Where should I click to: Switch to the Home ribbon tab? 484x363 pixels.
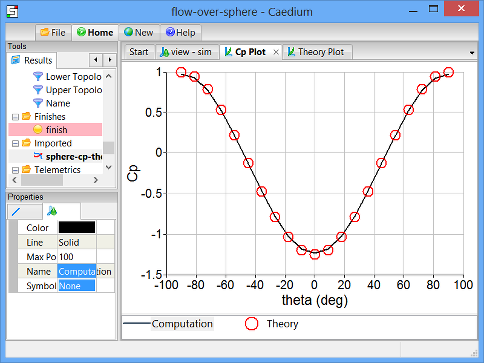tap(95, 33)
